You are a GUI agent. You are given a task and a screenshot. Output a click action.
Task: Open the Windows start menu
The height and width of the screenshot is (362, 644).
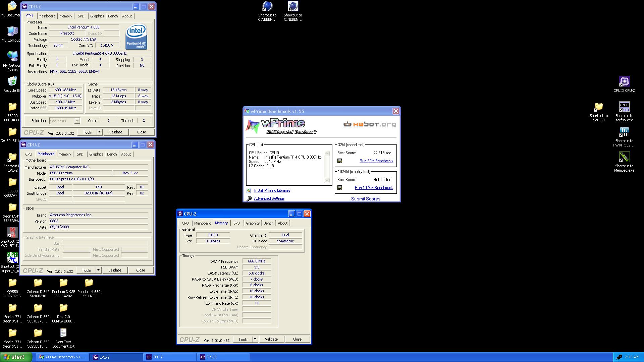[16, 357]
